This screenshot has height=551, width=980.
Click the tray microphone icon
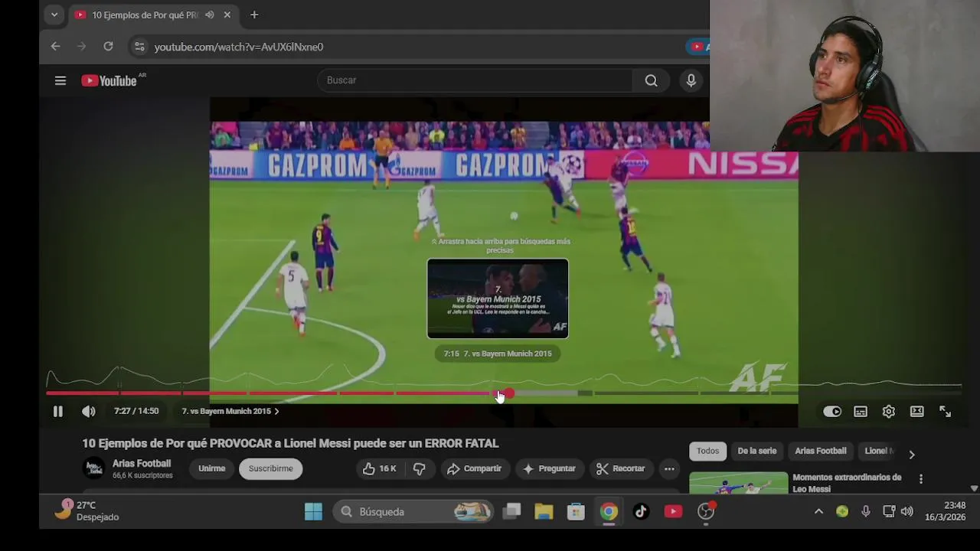pos(866,512)
